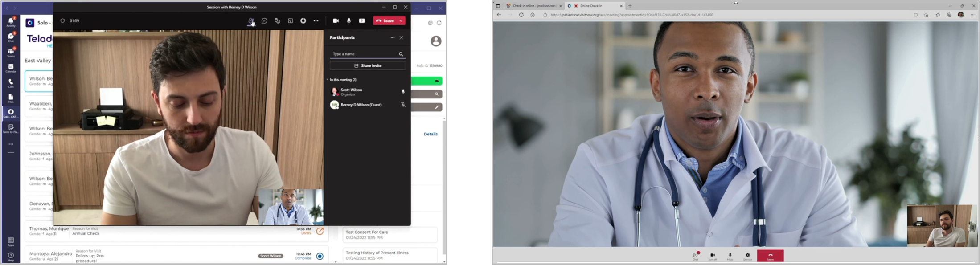980x265 pixels.
Task: Toggle the participants panel in call toolbar
Action: click(251, 21)
